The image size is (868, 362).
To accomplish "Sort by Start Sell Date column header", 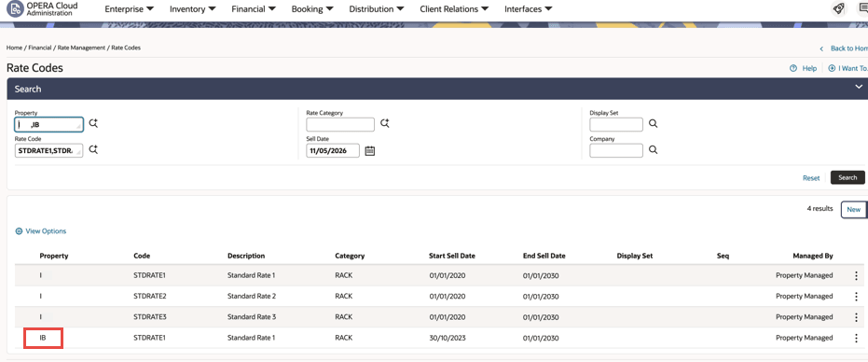I will click(x=451, y=257).
